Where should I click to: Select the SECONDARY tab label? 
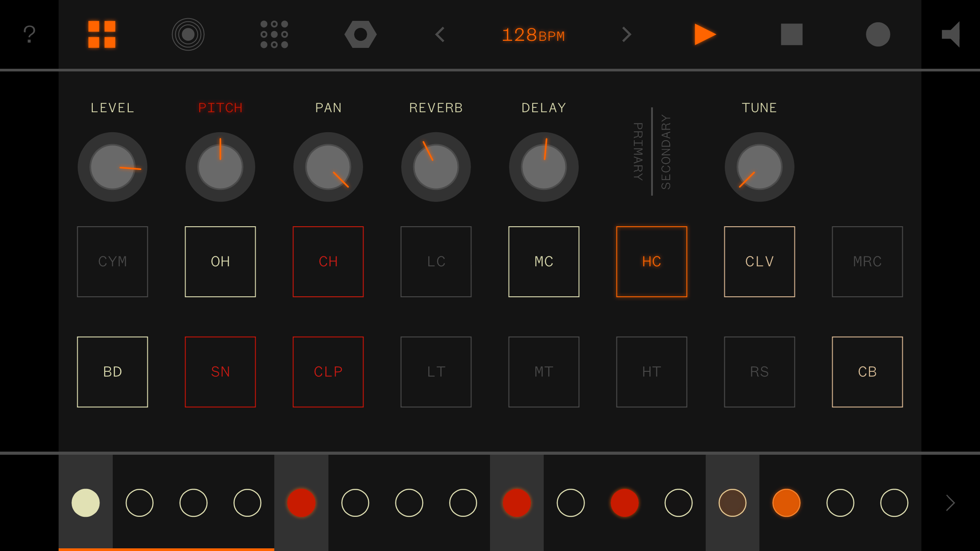[x=666, y=151]
